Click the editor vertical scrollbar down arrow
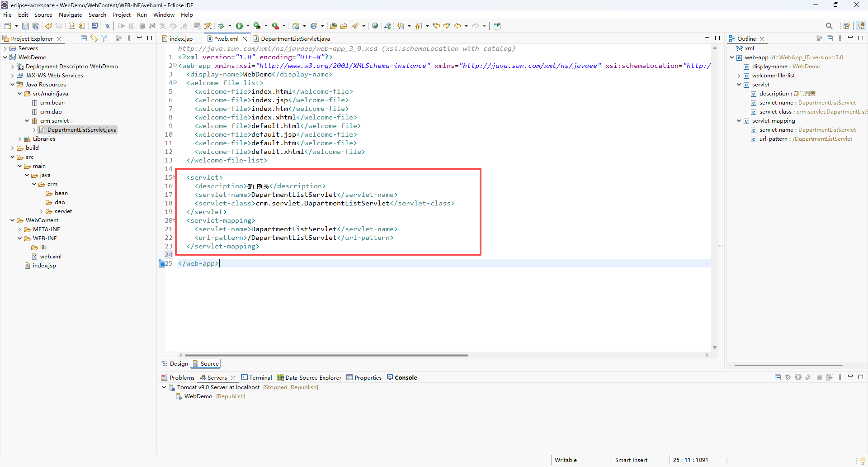The height and width of the screenshot is (467, 868). pos(715,348)
